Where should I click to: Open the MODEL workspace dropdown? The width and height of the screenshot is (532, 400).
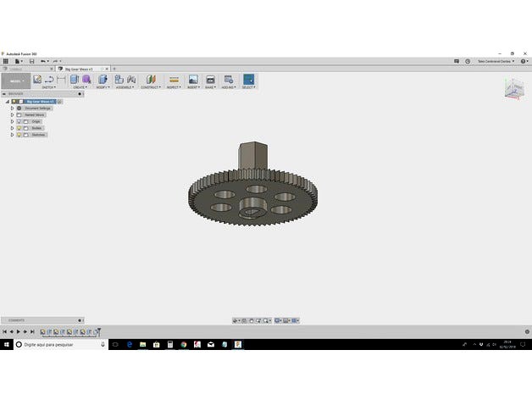16,81
